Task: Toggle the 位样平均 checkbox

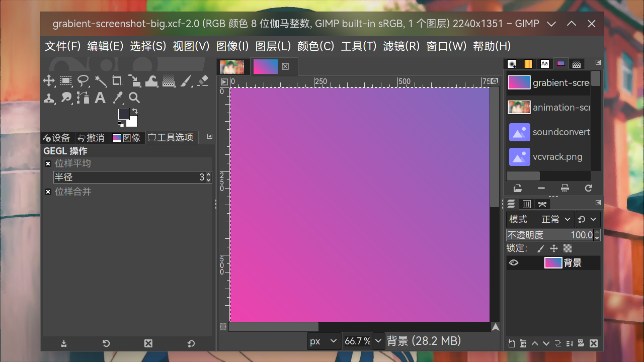Action: [48, 164]
